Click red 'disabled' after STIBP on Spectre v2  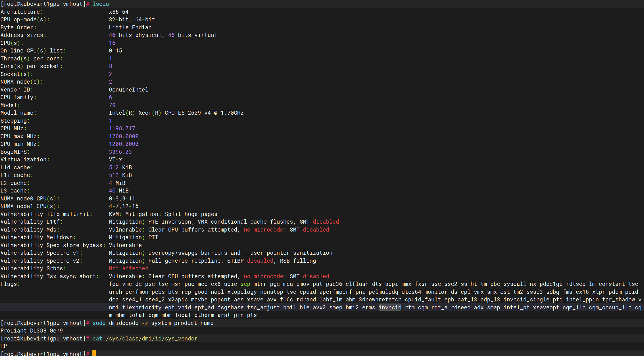click(x=260, y=261)
